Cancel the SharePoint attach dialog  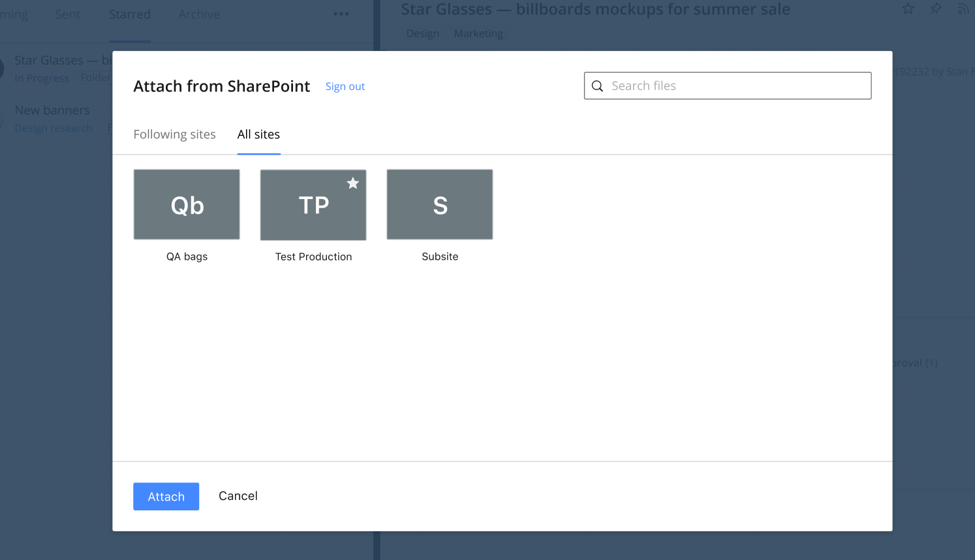click(238, 496)
